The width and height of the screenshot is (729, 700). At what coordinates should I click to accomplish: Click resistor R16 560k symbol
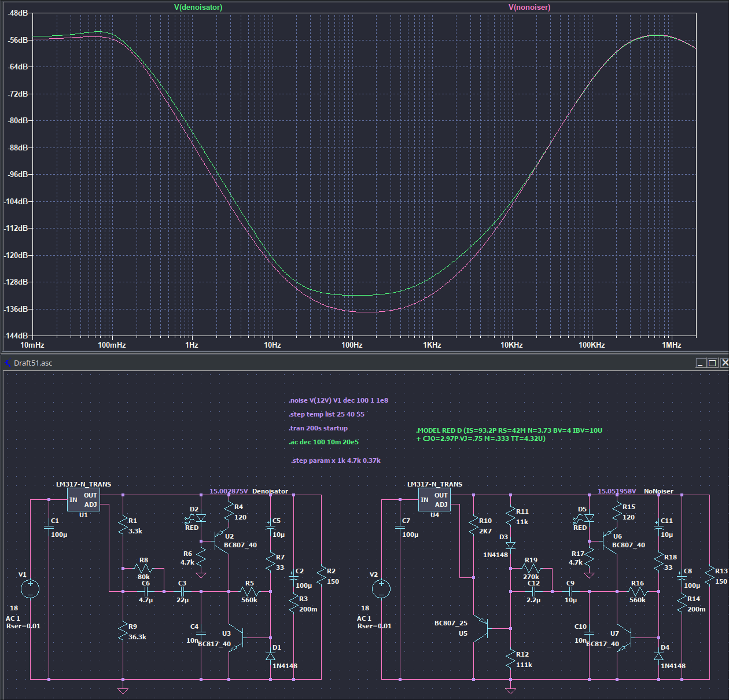tap(638, 591)
